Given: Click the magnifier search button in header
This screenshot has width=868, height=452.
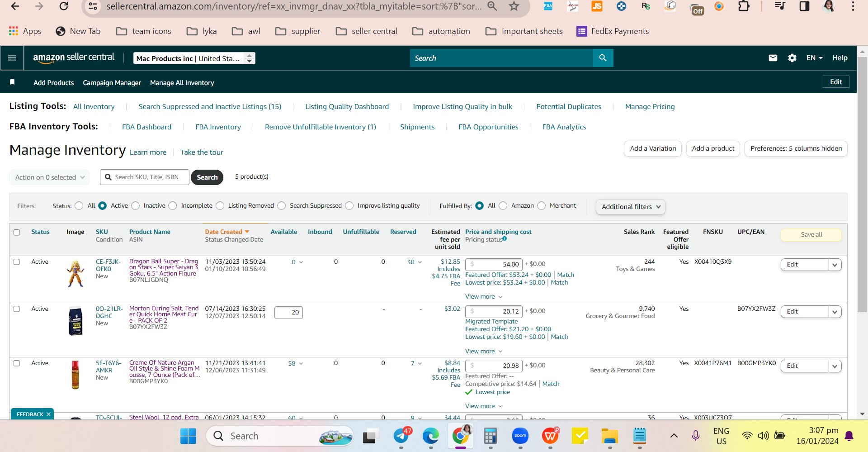Looking at the screenshot, I should (603, 58).
